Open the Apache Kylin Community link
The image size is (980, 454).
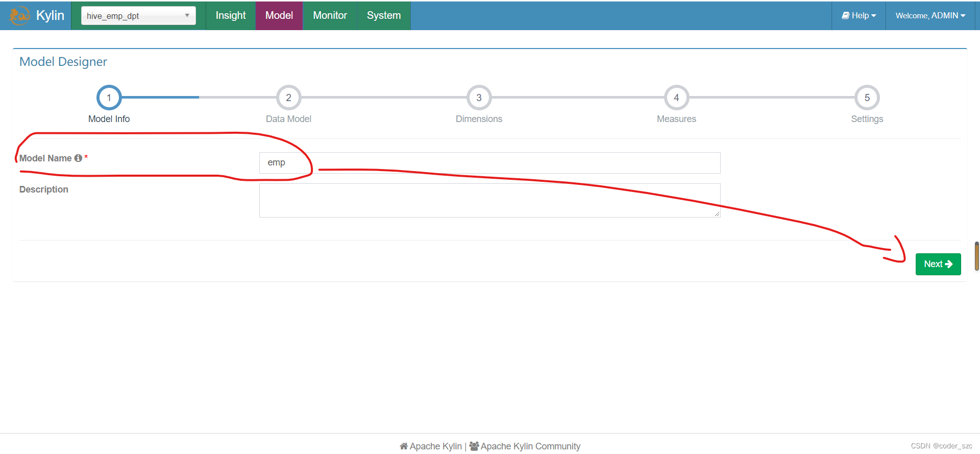525,446
